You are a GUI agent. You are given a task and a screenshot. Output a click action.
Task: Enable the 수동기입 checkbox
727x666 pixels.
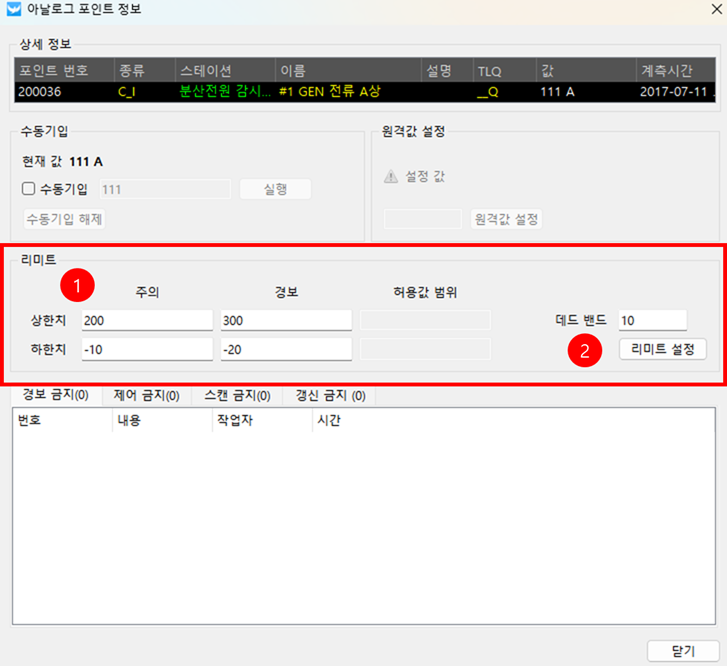coord(29,189)
